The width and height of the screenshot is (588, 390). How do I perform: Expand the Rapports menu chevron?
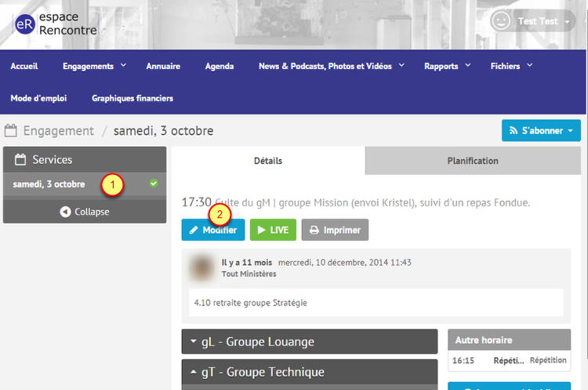[468, 65]
